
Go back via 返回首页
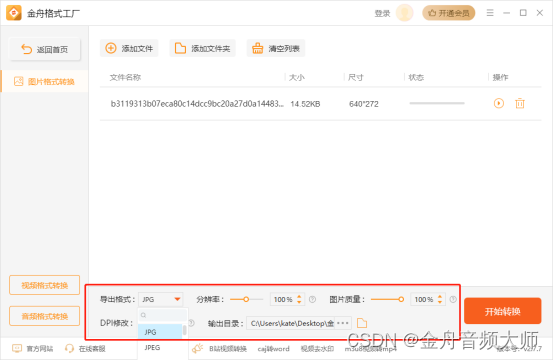pos(45,49)
